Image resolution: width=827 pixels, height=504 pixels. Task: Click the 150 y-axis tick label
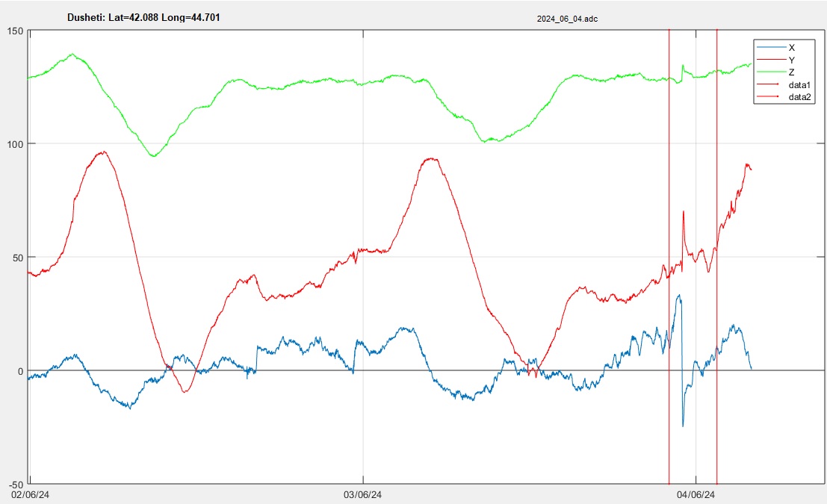click(x=15, y=31)
